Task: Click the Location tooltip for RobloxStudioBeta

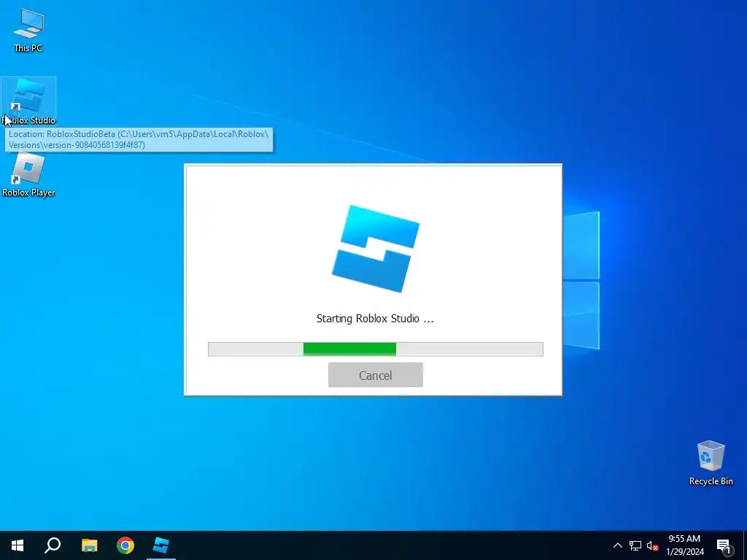Action: coord(139,139)
